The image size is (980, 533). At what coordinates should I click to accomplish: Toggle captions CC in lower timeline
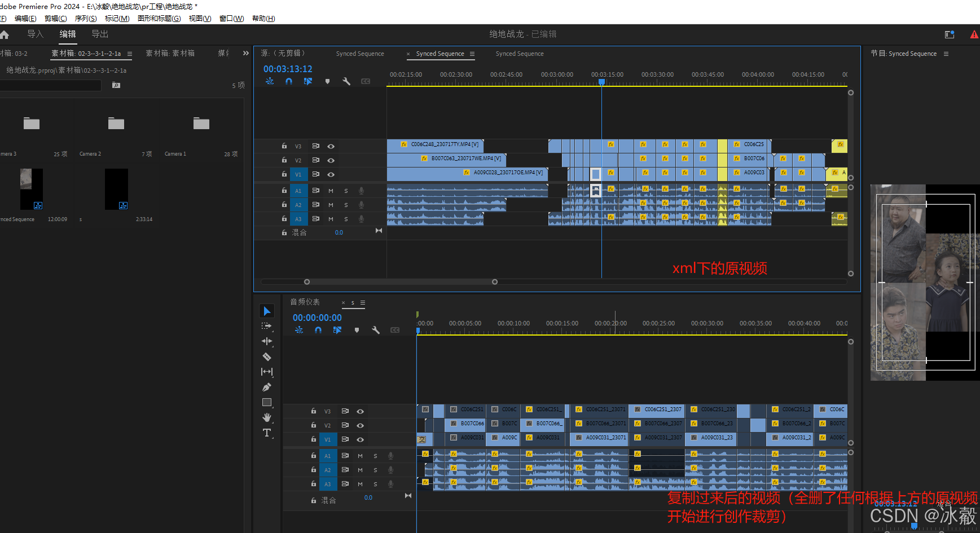(395, 330)
